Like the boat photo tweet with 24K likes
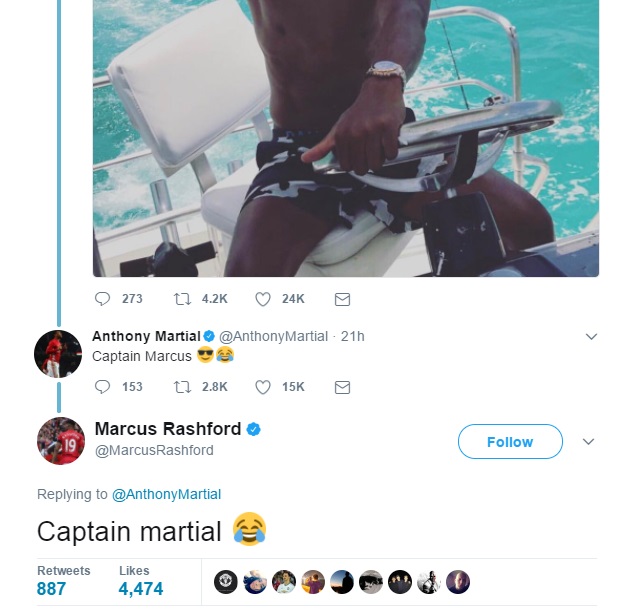This screenshot has height=615, width=633. (x=263, y=299)
